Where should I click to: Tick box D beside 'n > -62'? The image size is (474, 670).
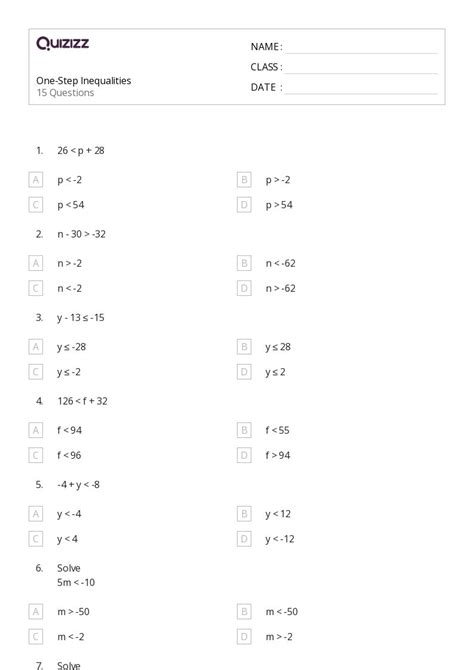pyautogui.click(x=244, y=288)
